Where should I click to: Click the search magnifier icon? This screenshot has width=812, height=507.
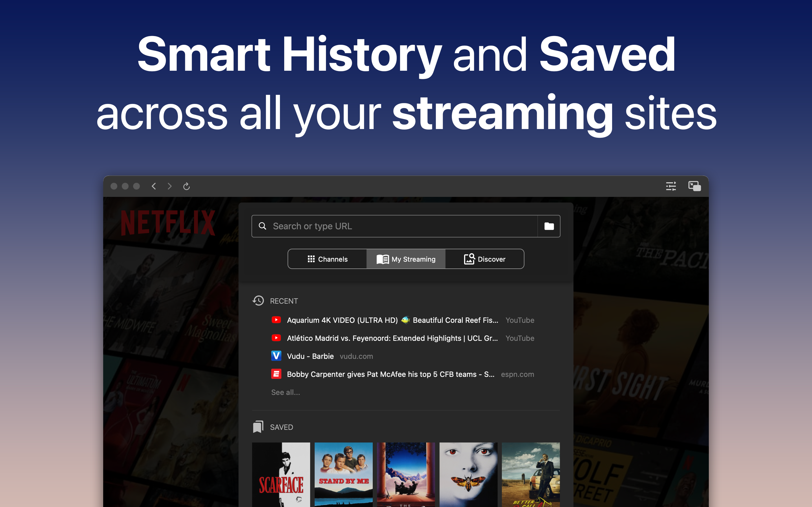[262, 226]
